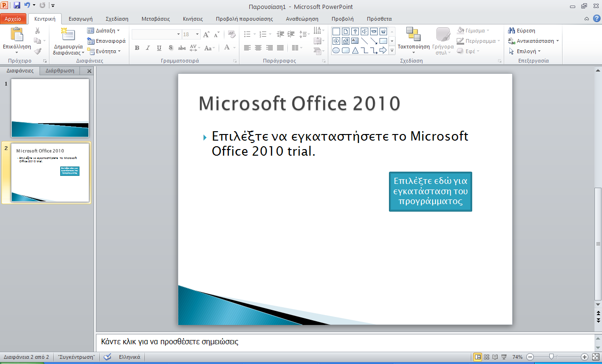Image resolution: width=602 pixels, height=364 pixels.
Task: Toggle text Shadow effect
Action: 171,47
